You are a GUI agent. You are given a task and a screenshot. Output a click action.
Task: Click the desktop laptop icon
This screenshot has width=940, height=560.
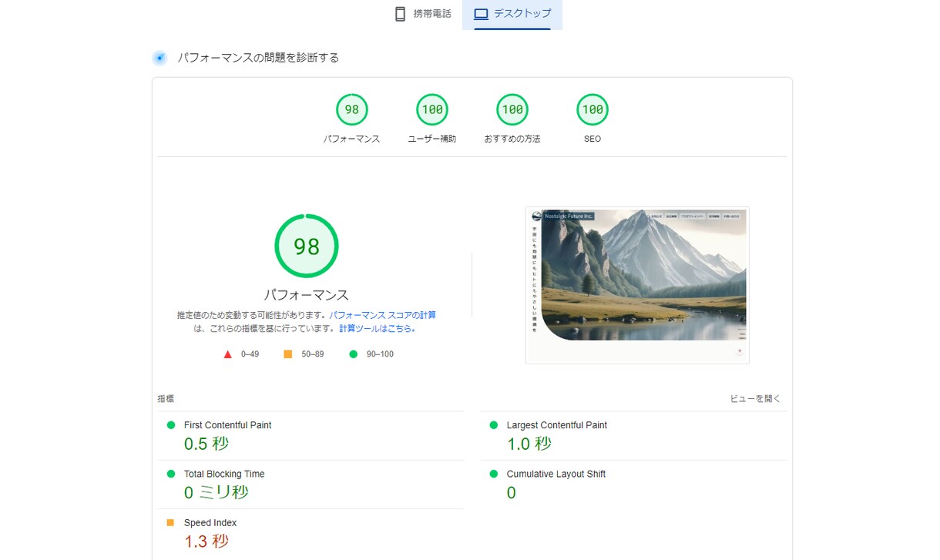[482, 14]
